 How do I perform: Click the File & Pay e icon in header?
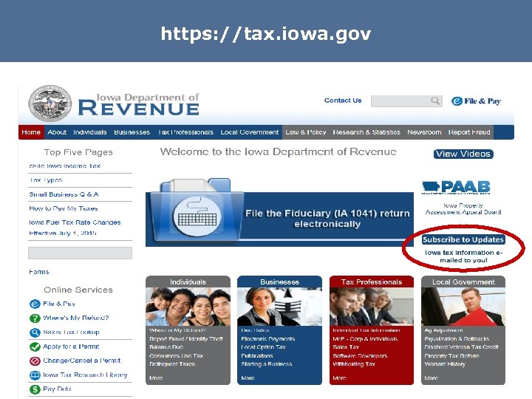pos(457,100)
